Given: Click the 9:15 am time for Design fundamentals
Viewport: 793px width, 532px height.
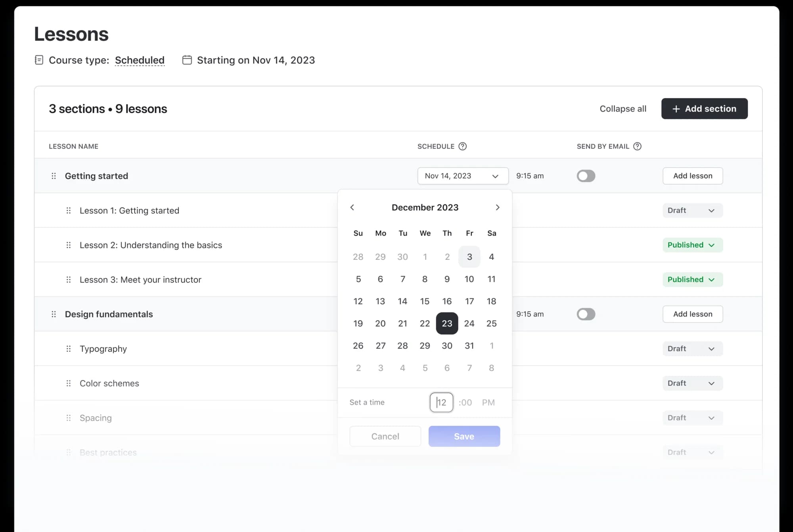Looking at the screenshot, I should pyautogui.click(x=530, y=314).
